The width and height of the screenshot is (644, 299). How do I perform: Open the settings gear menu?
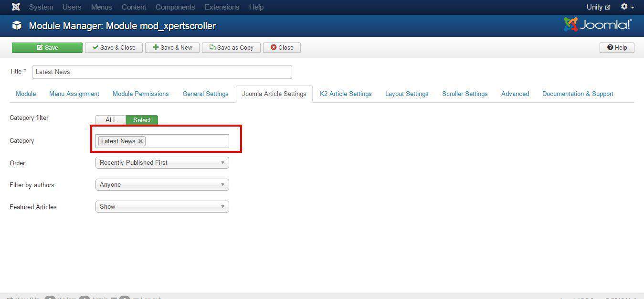[627, 7]
